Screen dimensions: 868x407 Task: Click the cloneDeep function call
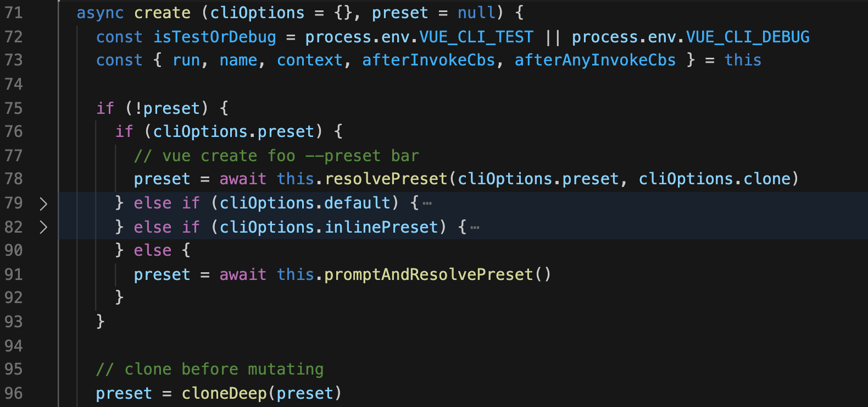coord(224,393)
